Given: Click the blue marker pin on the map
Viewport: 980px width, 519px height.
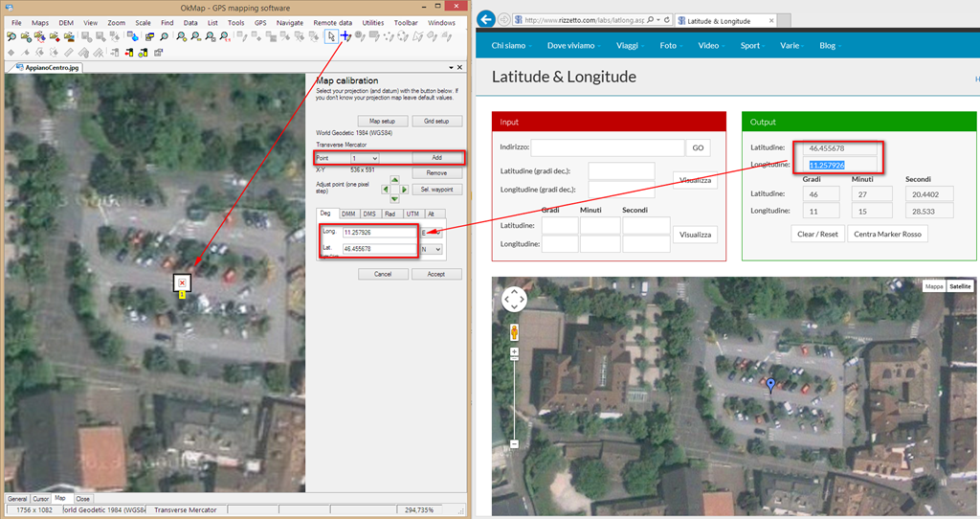Looking at the screenshot, I should (x=770, y=385).
